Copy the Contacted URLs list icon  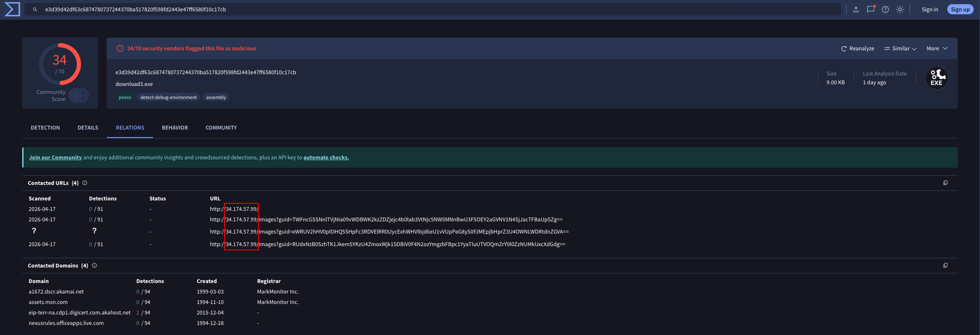click(945, 183)
